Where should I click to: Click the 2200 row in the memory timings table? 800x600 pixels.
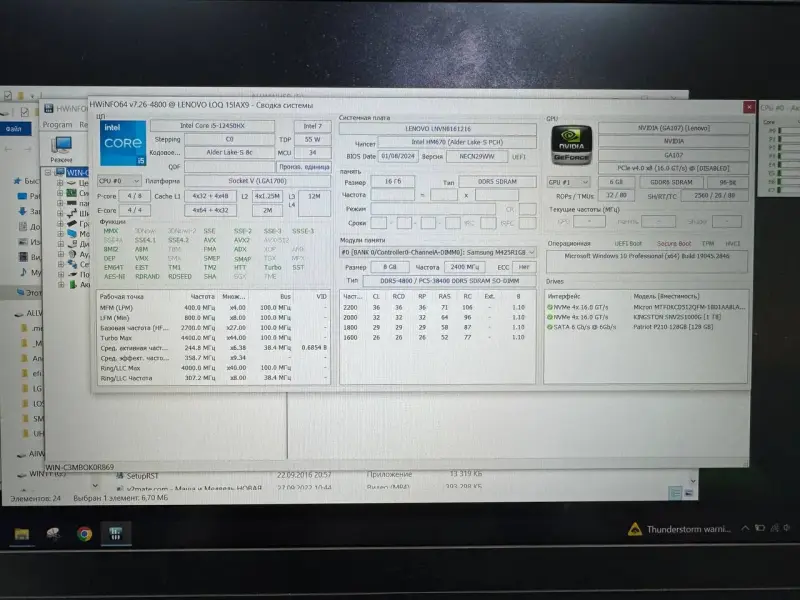[437, 308]
